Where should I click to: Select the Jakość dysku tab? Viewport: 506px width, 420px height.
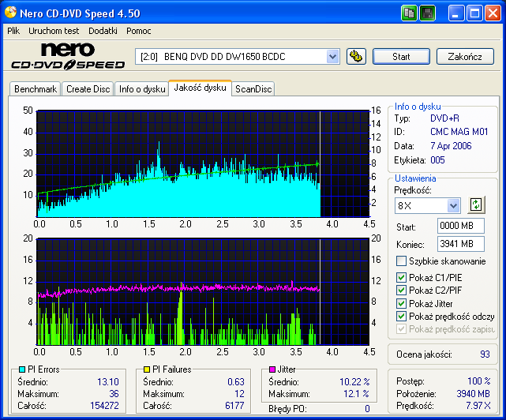coord(200,88)
